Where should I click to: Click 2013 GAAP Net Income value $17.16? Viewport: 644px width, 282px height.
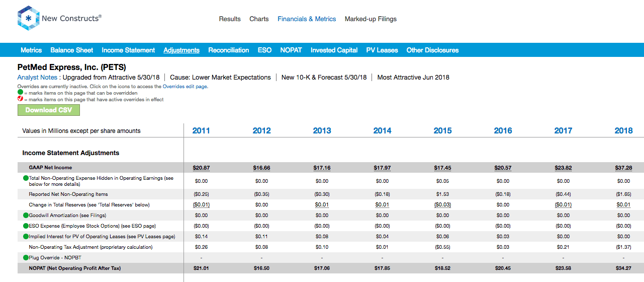pyautogui.click(x=322, y=168)
